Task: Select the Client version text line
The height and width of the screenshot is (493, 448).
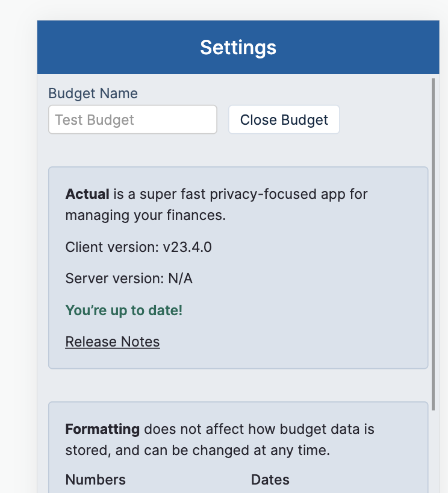Action: (x=138, y=246)
